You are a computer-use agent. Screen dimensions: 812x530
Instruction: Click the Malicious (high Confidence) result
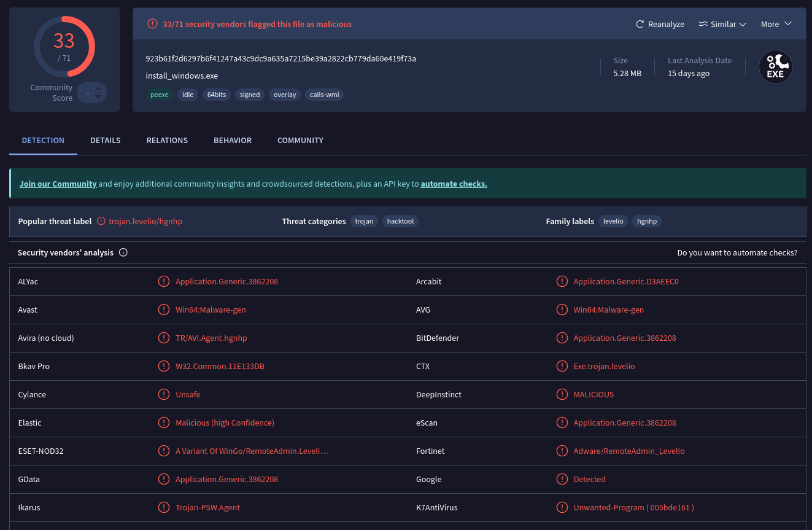(x=225, y=423)
